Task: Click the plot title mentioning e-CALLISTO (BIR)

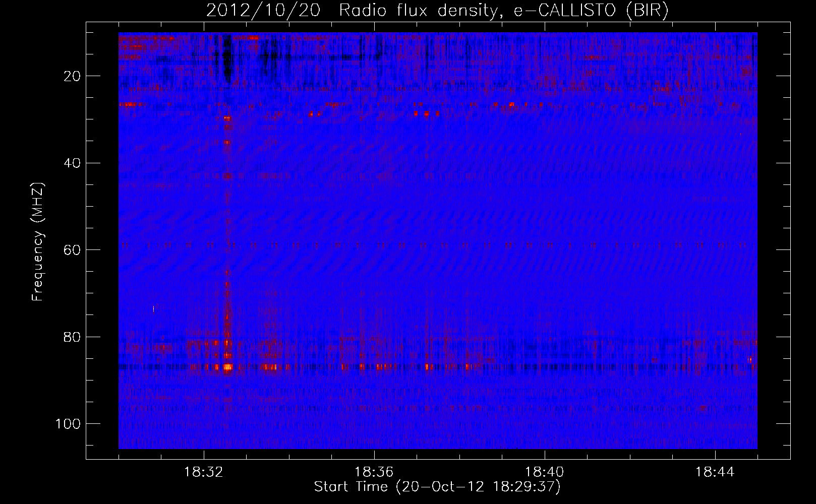Action: point(437,11)
